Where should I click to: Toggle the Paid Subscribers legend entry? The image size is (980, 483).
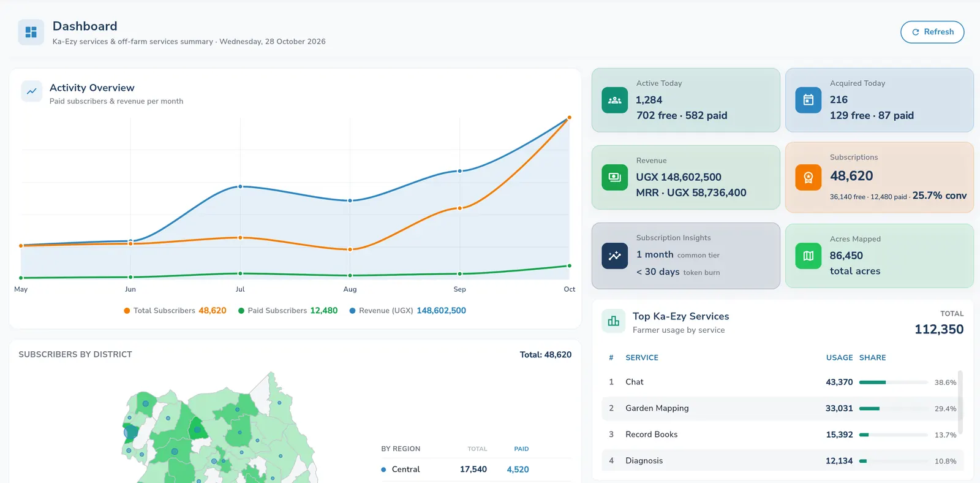coord(288,311)
